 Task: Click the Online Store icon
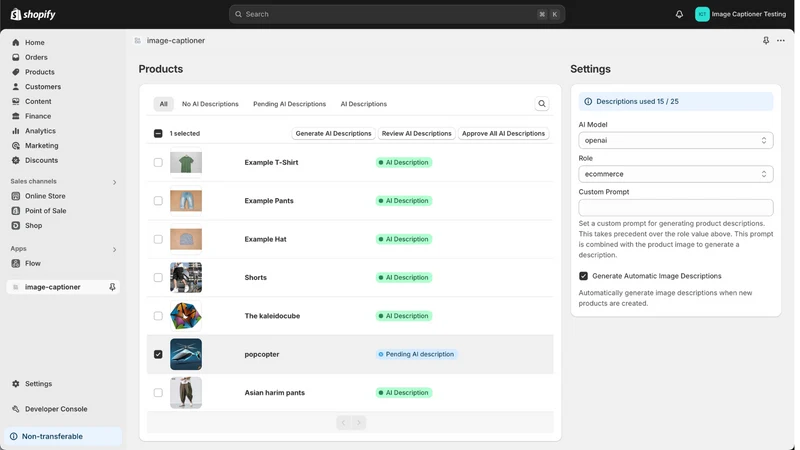pos(16,196)
